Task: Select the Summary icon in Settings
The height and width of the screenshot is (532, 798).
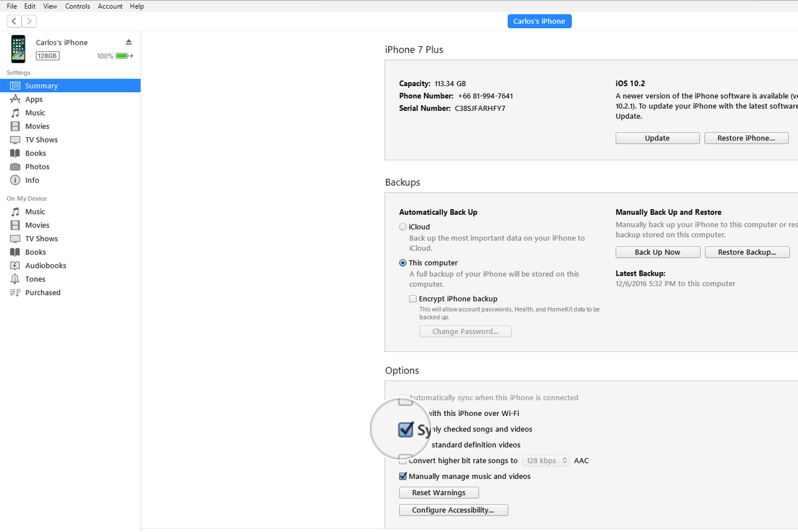Action: (15, 85)
